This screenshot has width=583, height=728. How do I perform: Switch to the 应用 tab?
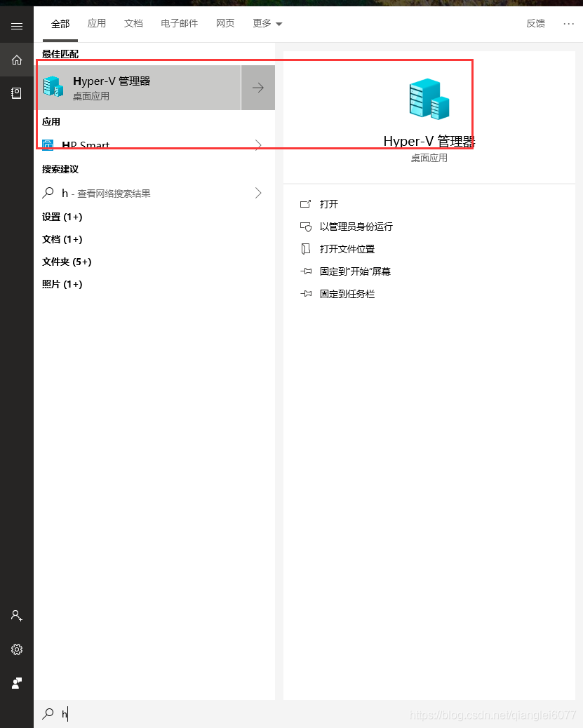[x=97, y=23]
